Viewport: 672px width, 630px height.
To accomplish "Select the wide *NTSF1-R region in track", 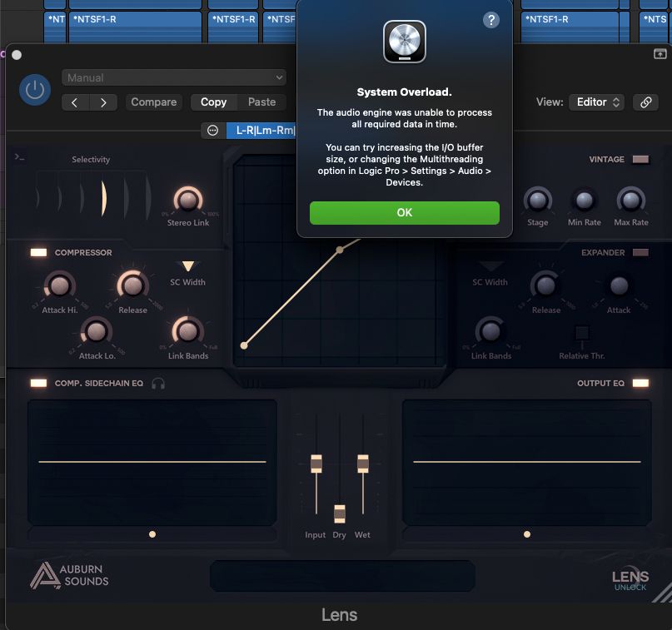I will 135,27.
